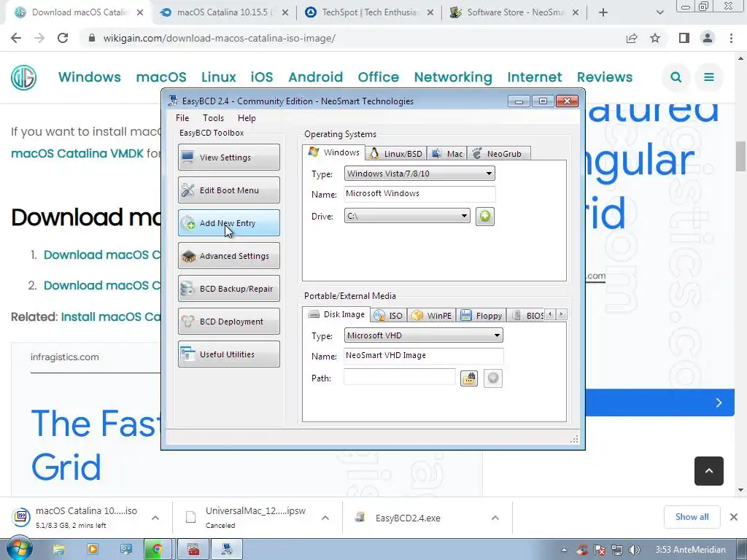The image size is (747, 560).
Task: Open the File menu in EasyBCD
Action: tap(182, 118)
